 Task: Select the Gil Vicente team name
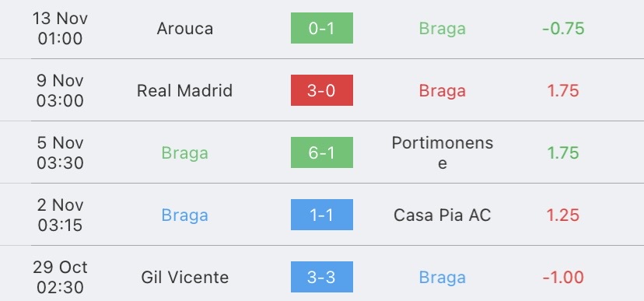click(185, 277)
